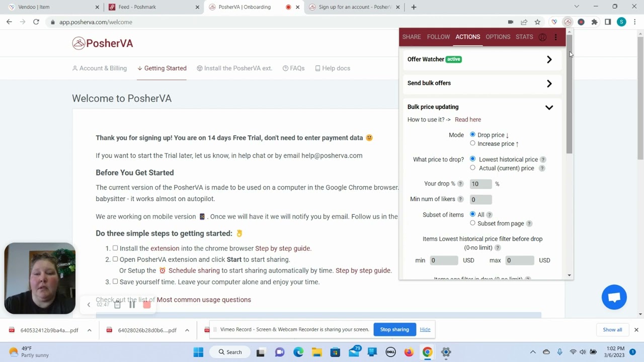Open the STATS tab in PosherVA popup
Image resolution: width=644 pixels, height=362 pixels.
(x=524, y=37)
